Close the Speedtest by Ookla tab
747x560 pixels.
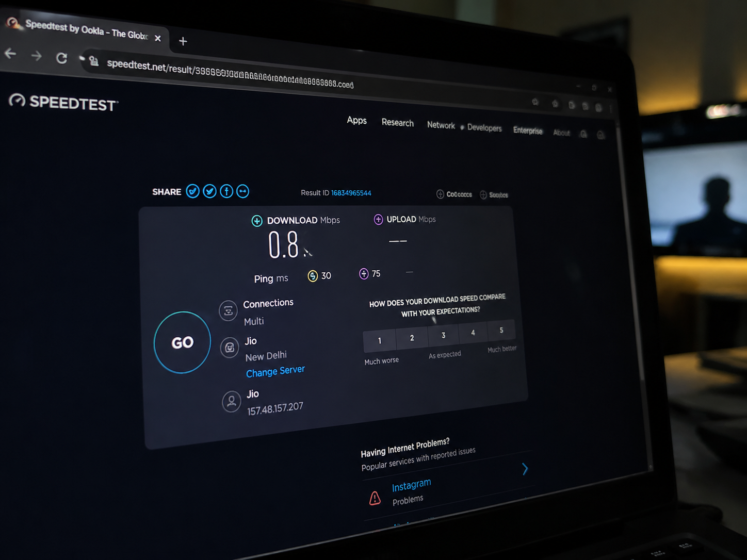coord(158,38)
